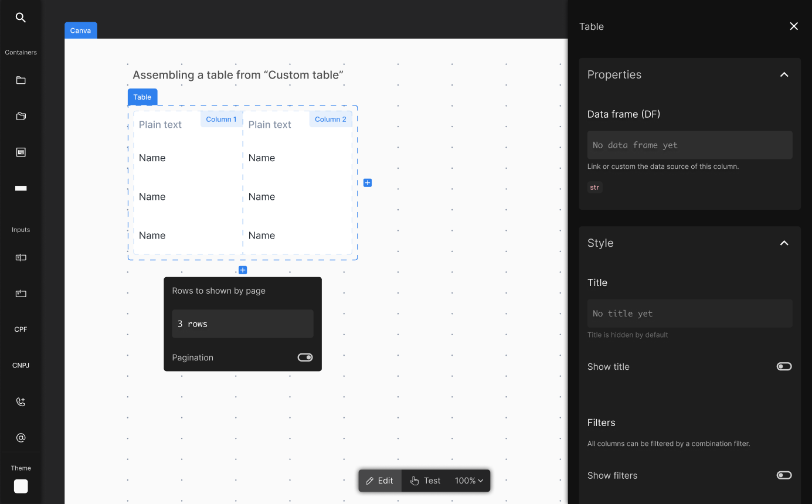812x504 pixels.
Task: Select the card/form container icon
Action: point(21,152)
